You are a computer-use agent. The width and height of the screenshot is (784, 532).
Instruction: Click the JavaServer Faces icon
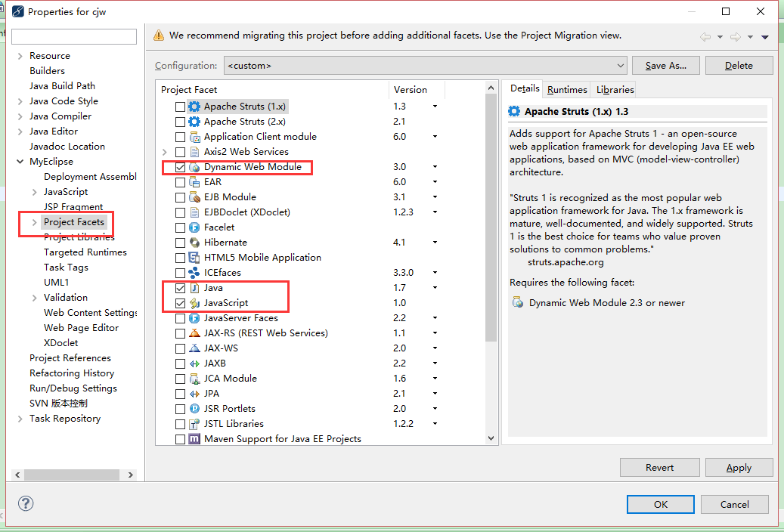pos(194,318)
